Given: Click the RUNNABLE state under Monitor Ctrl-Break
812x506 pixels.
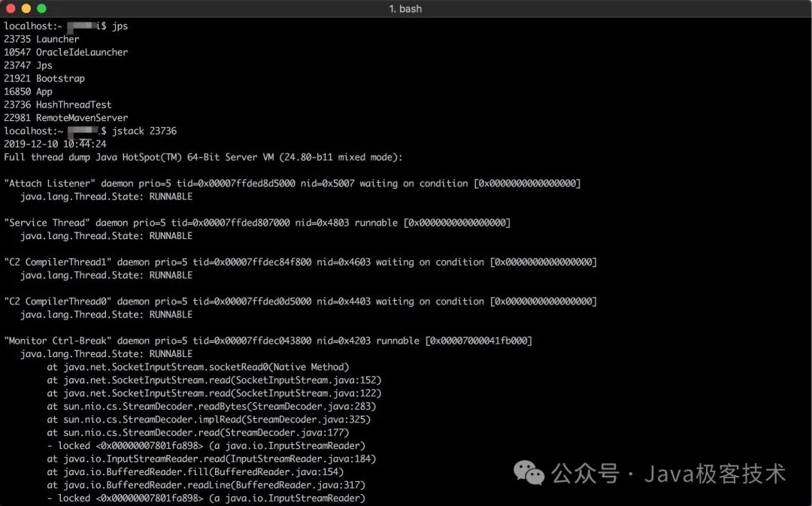Looking at the screenshot, I should pos(171,354).
